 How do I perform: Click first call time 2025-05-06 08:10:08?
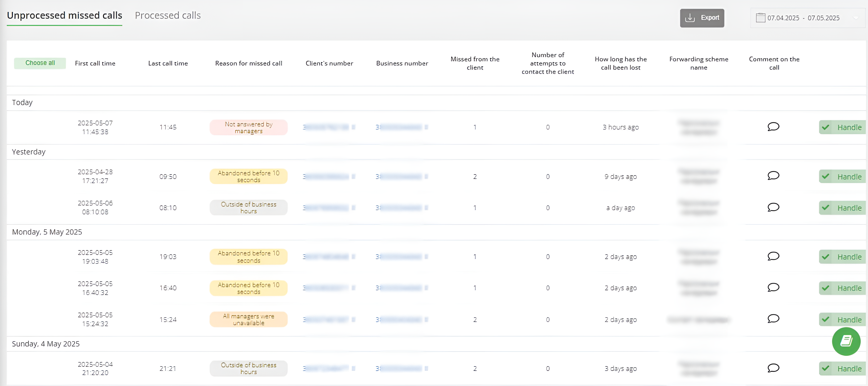pyautogui.click(x=95, y=208)
